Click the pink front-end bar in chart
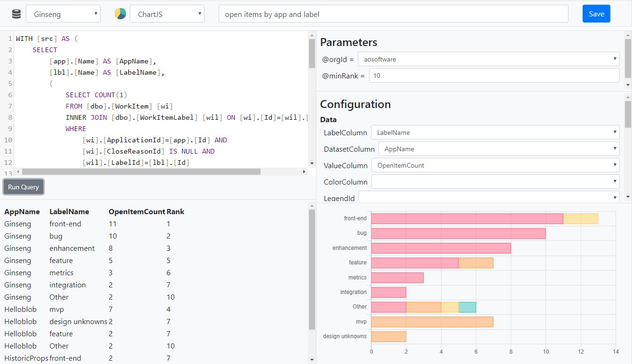 pos(466,218)
